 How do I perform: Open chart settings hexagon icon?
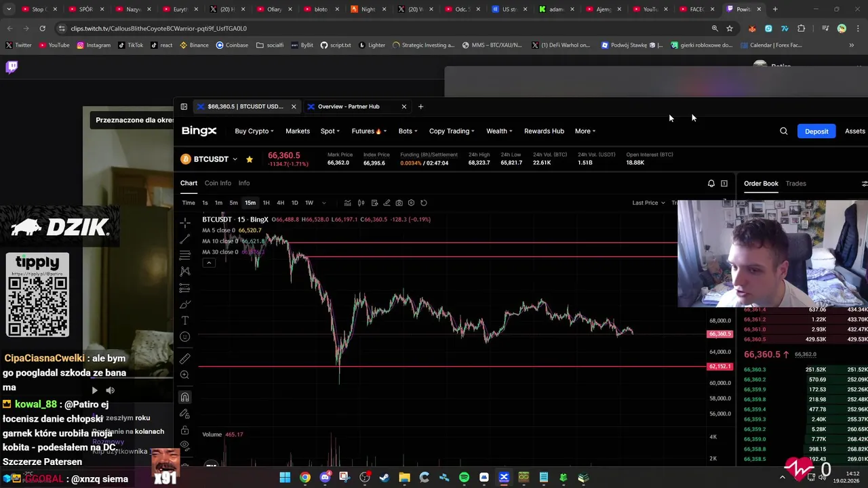pos(411,203)
